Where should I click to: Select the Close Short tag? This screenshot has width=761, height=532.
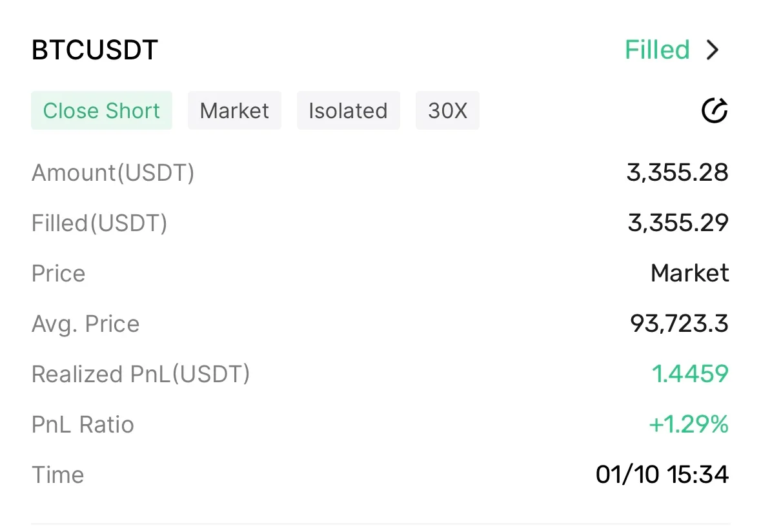101,110
